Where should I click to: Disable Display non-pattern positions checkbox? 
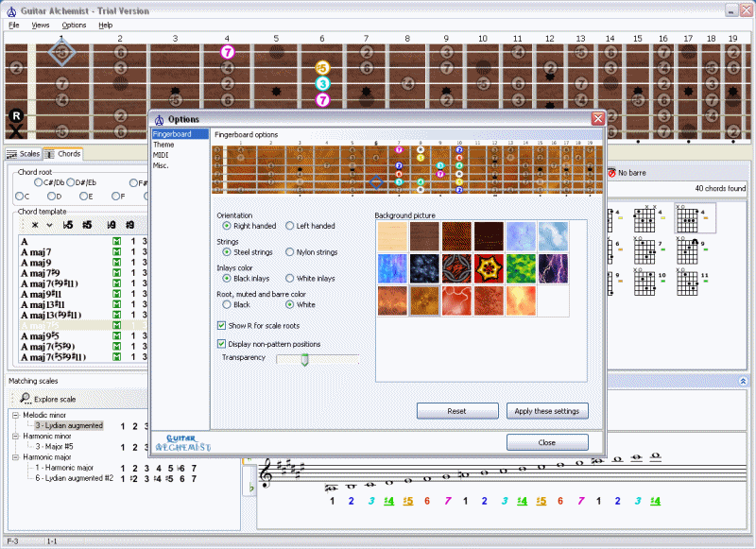pos(222,344)
